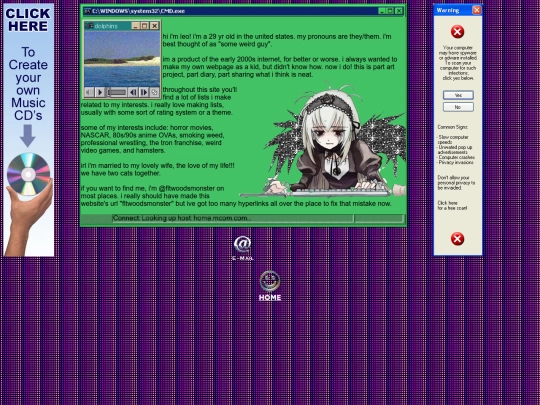Click the CMD.exe title bar icon

coord(87,11)
